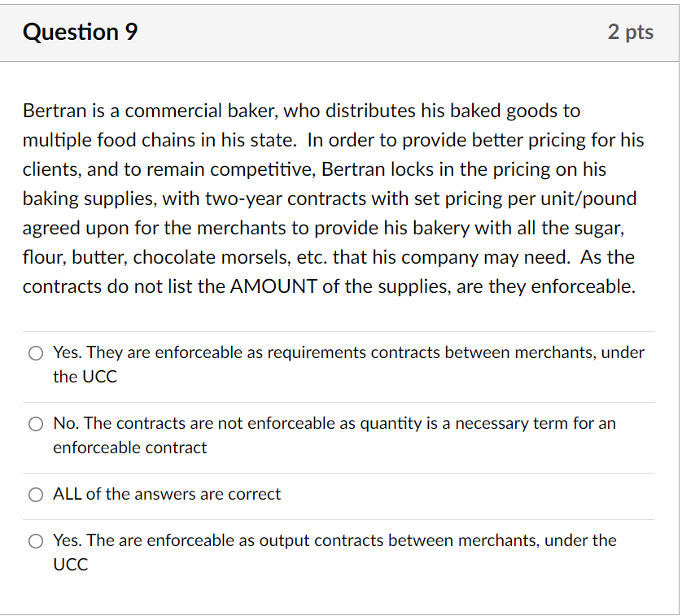
Task: Select the ALL of the answers radio button
Action: (x=36, y=495)
